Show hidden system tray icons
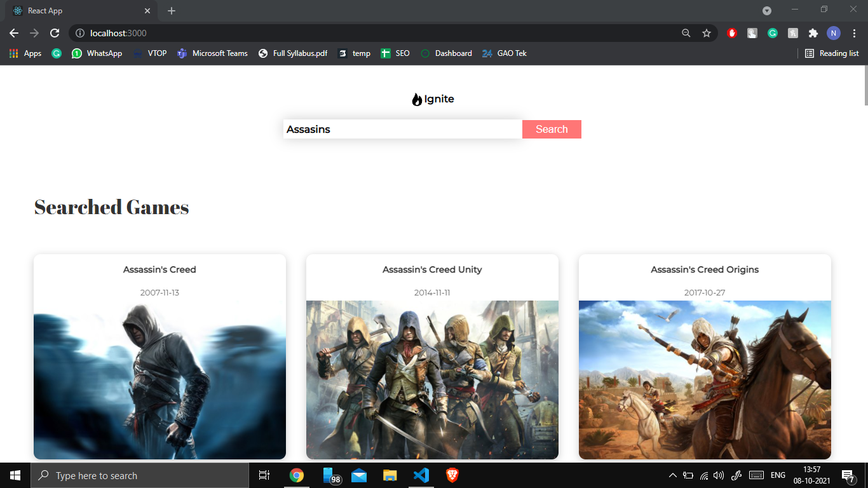 click(x=673, y=475)
